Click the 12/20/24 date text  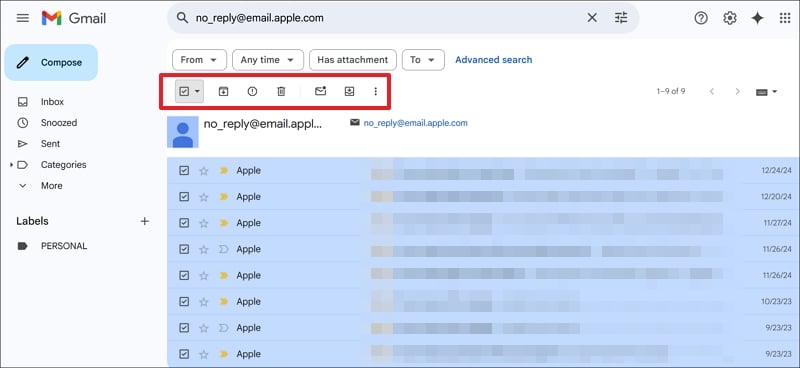click(776, 197)
